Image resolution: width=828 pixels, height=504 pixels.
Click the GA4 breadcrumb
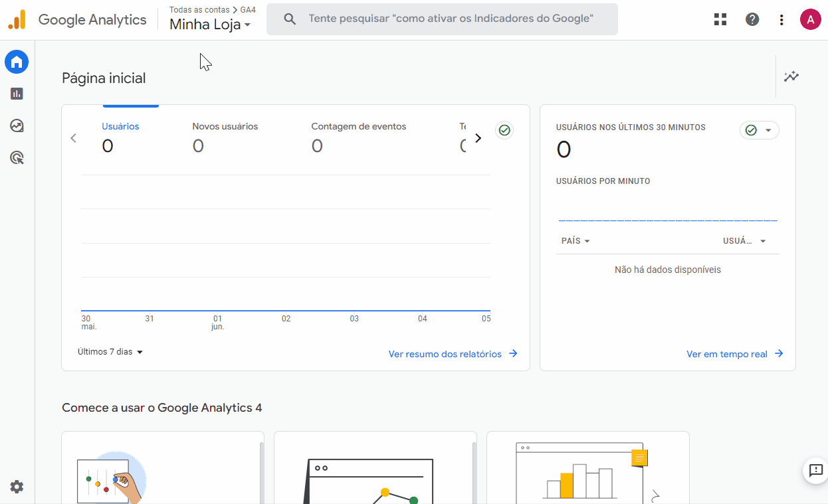(248, 10)
